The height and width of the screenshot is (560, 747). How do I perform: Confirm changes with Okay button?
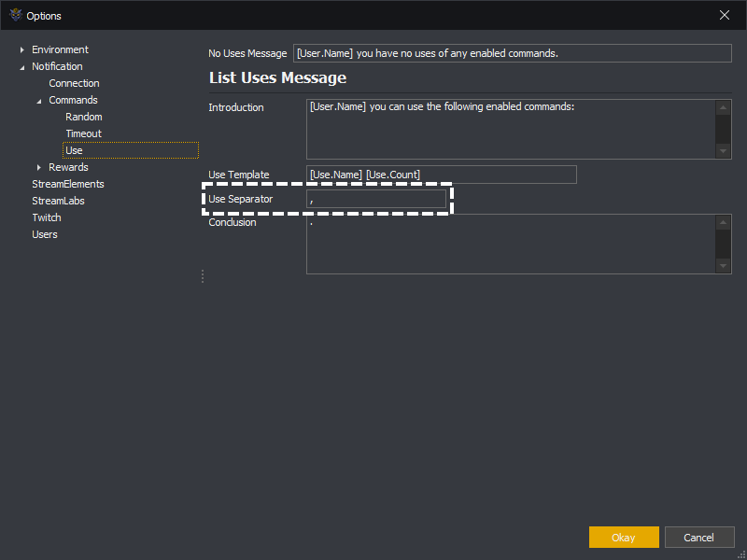tap(624, 538)
